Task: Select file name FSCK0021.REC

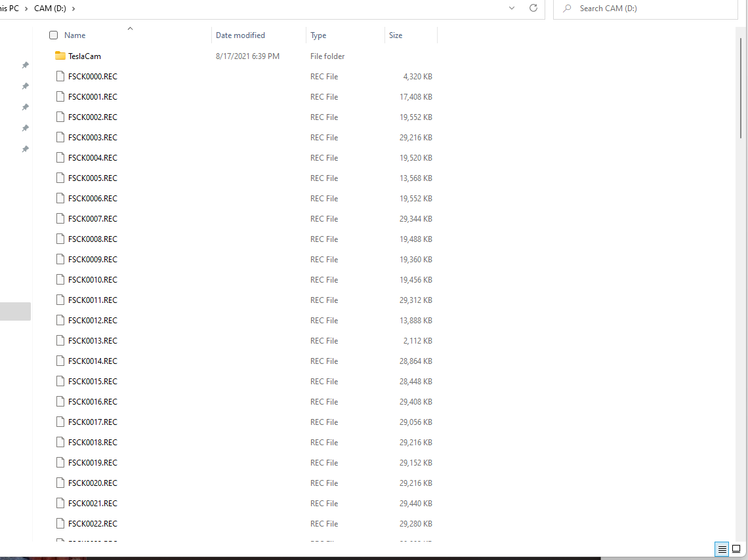Action: [93, 504]
